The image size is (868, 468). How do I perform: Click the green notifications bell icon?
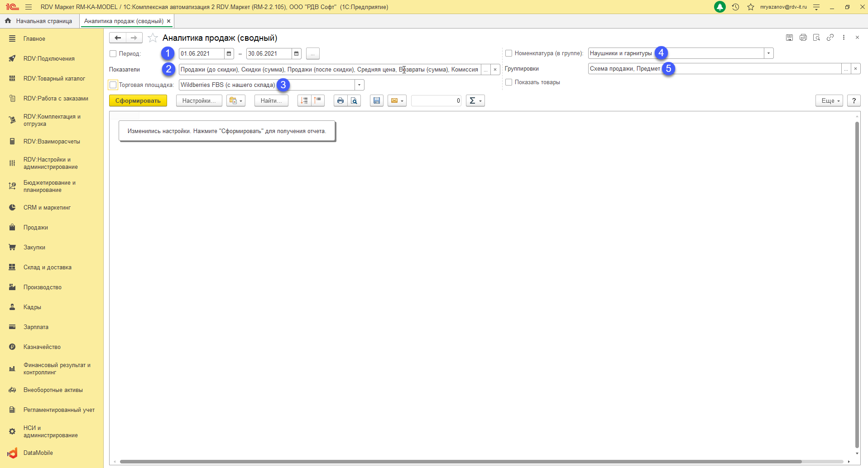point(719,7)
